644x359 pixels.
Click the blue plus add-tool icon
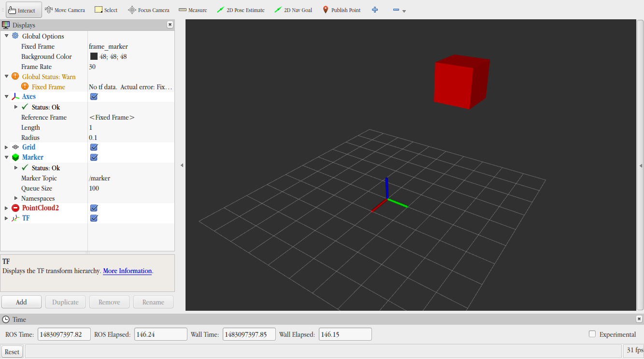(x=375, y=10)
